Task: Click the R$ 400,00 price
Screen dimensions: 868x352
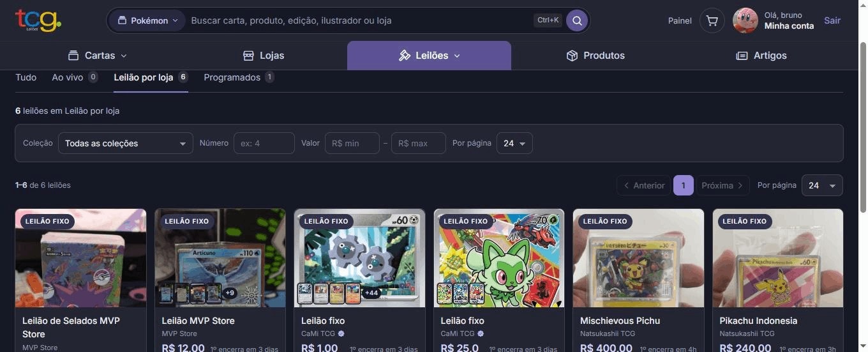Action: 606,348
